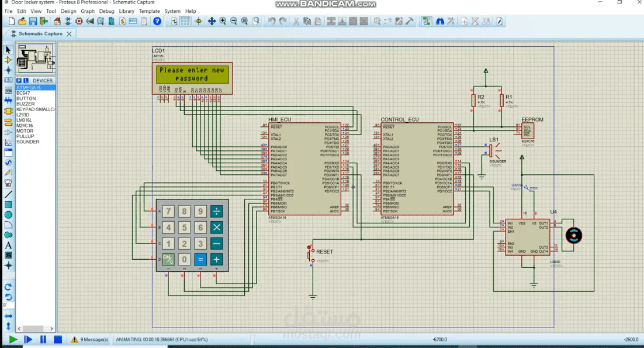Open the File menu

[x=8, y=11]
